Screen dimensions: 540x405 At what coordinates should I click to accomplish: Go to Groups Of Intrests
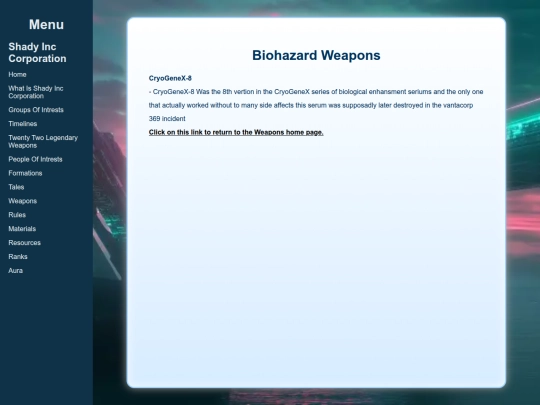[36, 110]
